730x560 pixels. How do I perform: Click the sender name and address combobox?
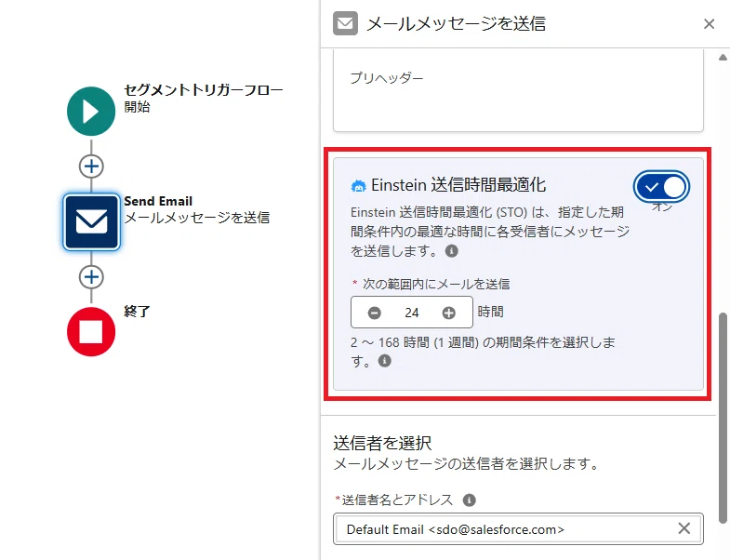pyautogui.click(x=518, y=528)
